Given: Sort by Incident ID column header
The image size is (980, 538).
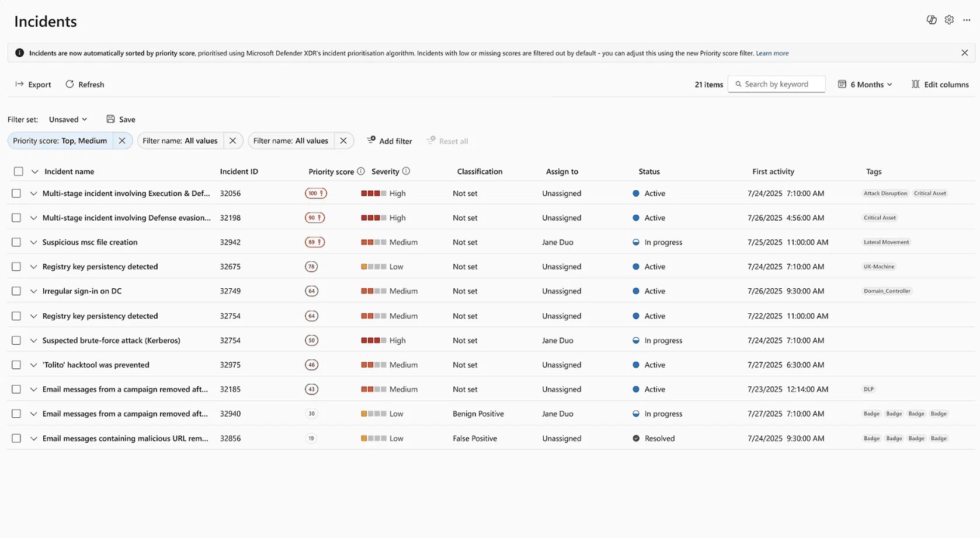Looking at the screenshot, I should point(239,172).
